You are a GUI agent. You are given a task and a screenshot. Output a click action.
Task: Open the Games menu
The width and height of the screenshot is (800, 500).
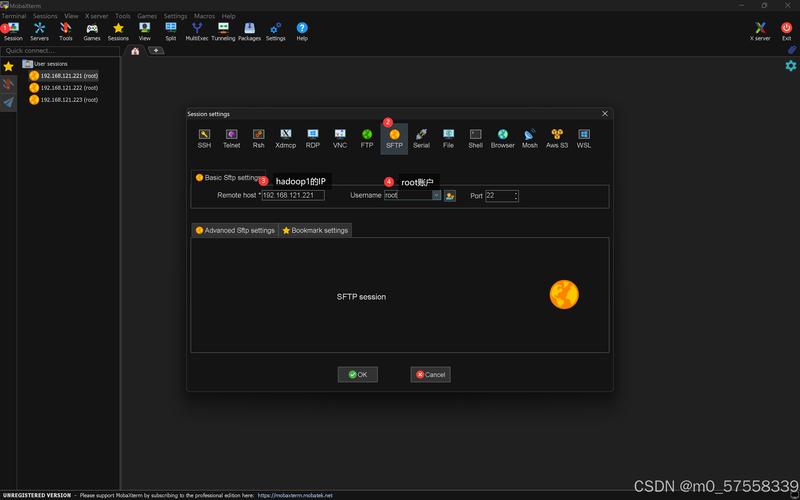point(147,16)
